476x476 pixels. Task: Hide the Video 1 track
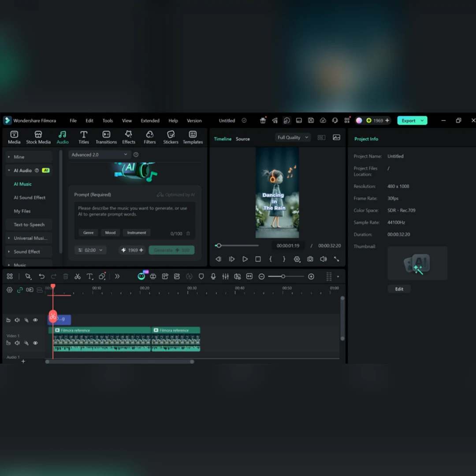pos(35,343)
